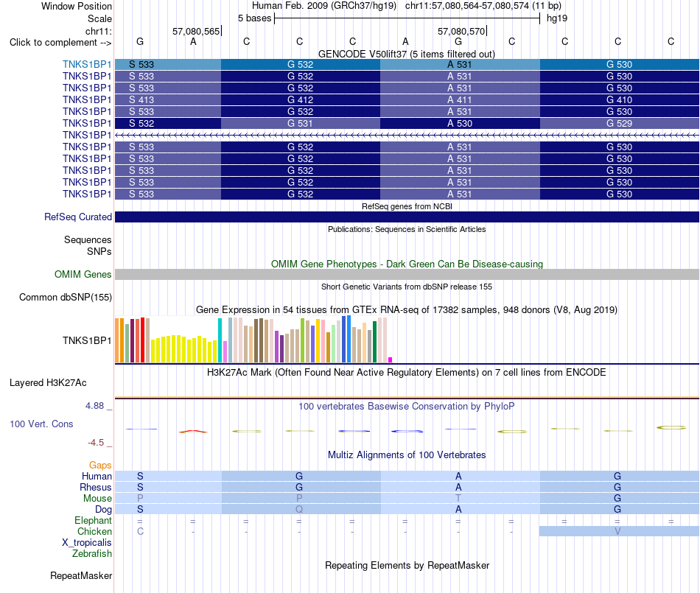This screenshot has width=700, height=593.
Task: Click the OMIM Genes label
Action: (83, 275)
